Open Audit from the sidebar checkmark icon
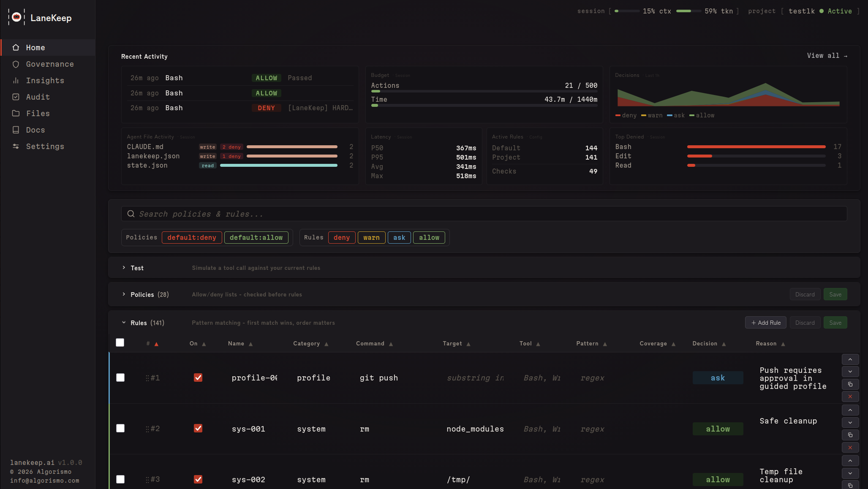Viewport: 868px width, 489px height. pyautogui.click(x=16, y=97)
